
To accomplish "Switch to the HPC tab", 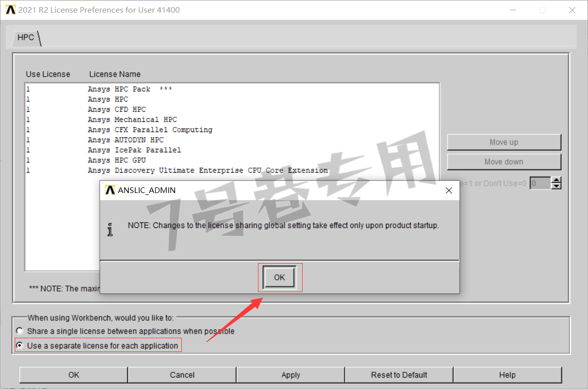I will coord(26,38).
